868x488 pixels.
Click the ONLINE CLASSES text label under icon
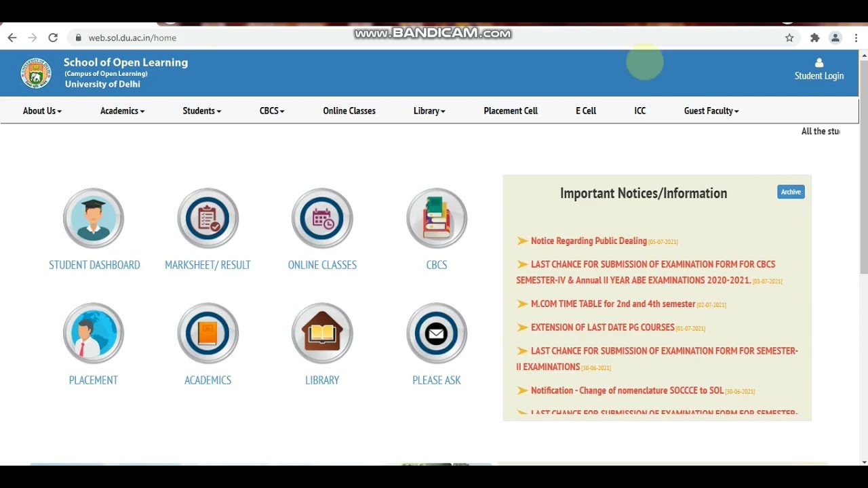point(322,265)
